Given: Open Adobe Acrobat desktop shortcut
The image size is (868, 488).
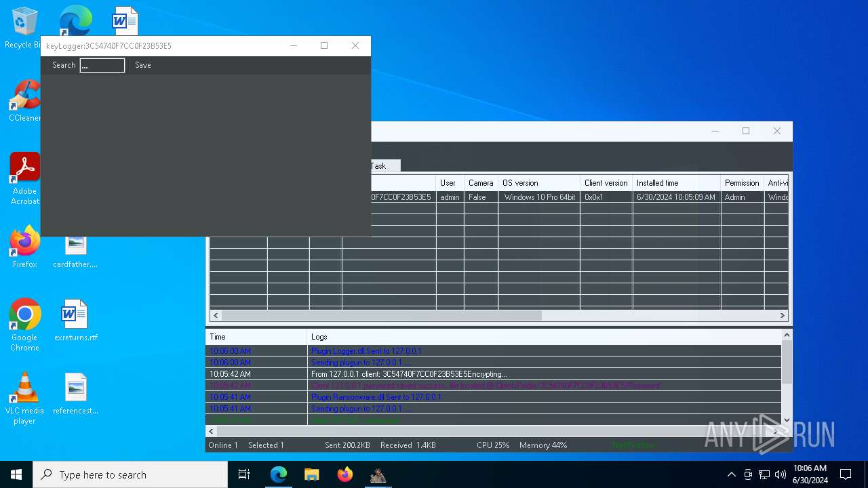Looking at the screenshot, I should tap(25, 178).
